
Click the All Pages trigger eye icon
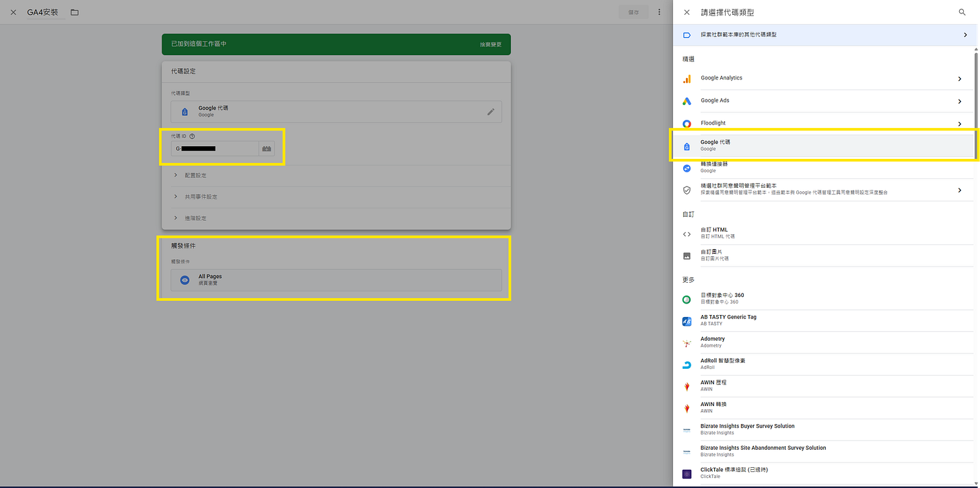pos(185,280)
